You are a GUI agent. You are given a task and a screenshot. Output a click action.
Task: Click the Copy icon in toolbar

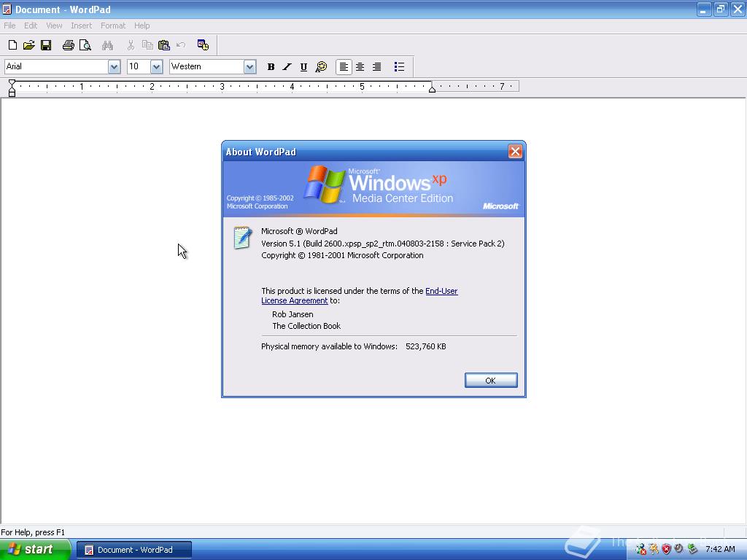147,45
